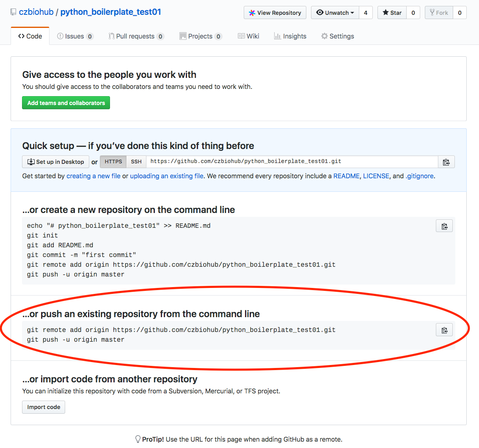Copy the push existing repository commands

click(444, 330)
